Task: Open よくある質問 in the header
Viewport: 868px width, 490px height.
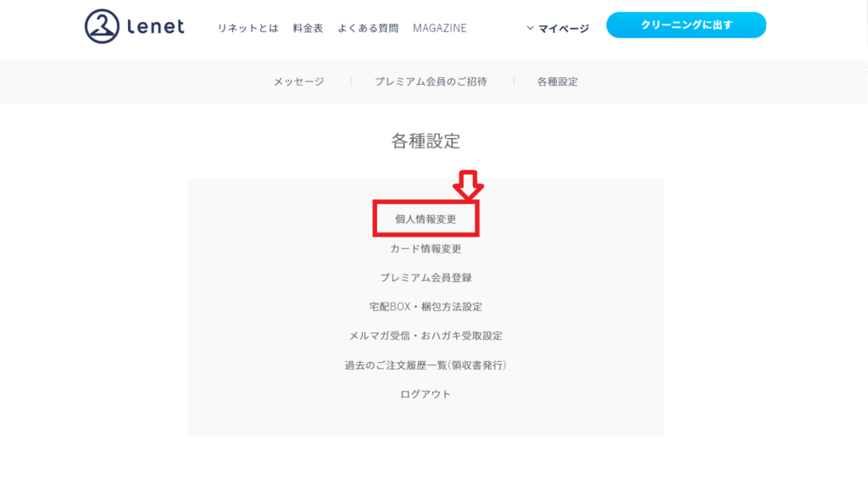Action: point(368,28)
